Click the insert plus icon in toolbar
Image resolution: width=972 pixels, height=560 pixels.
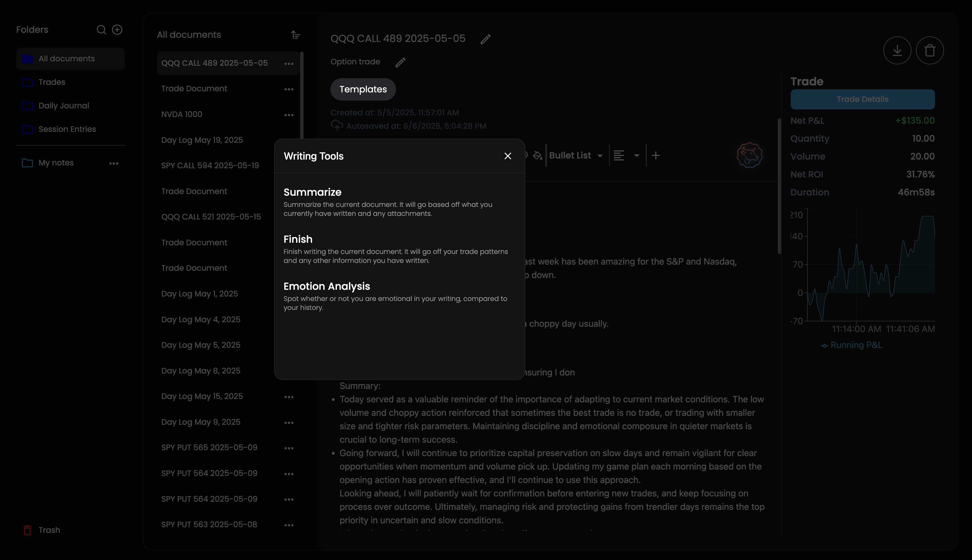click(656, 155)
